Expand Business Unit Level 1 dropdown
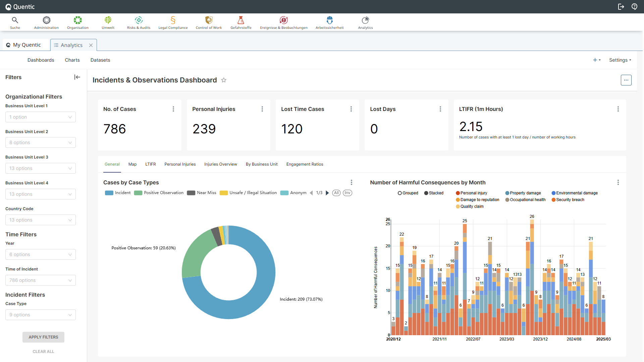 coord(41,117)
